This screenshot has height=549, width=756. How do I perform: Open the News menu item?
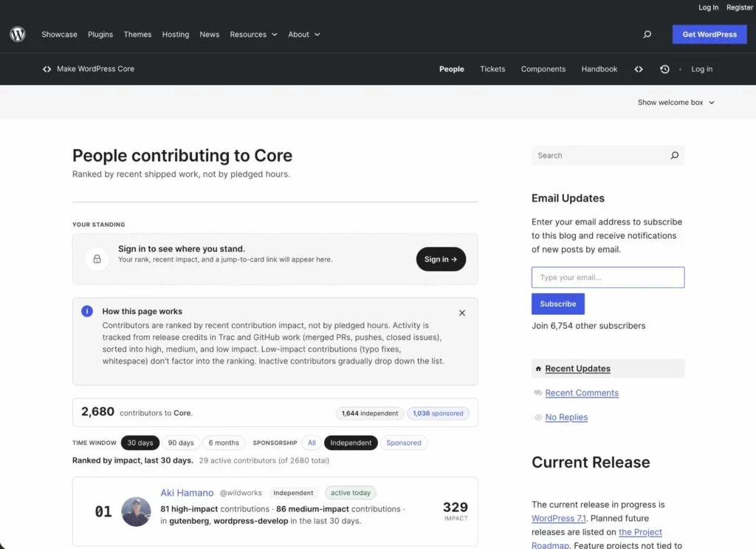point(209,34)
